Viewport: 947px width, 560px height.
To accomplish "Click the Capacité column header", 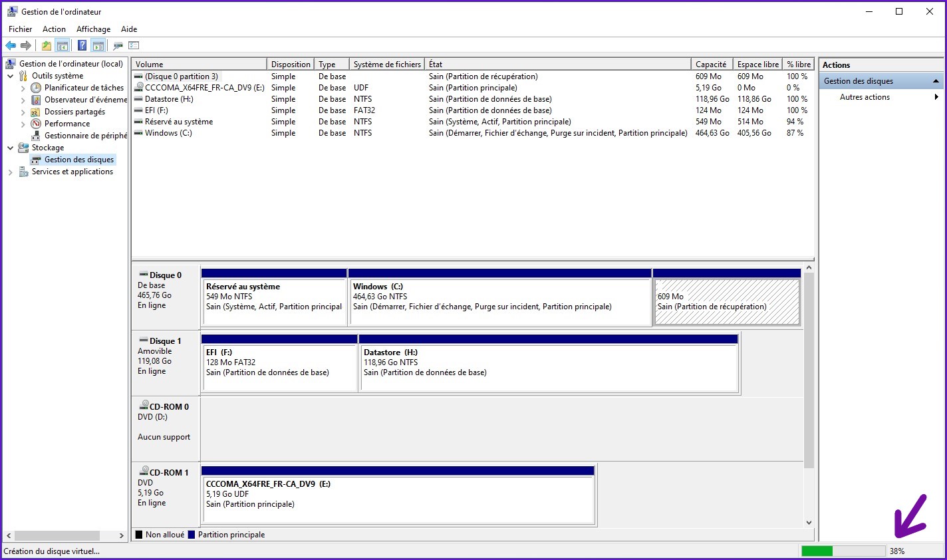I will 710,65.
